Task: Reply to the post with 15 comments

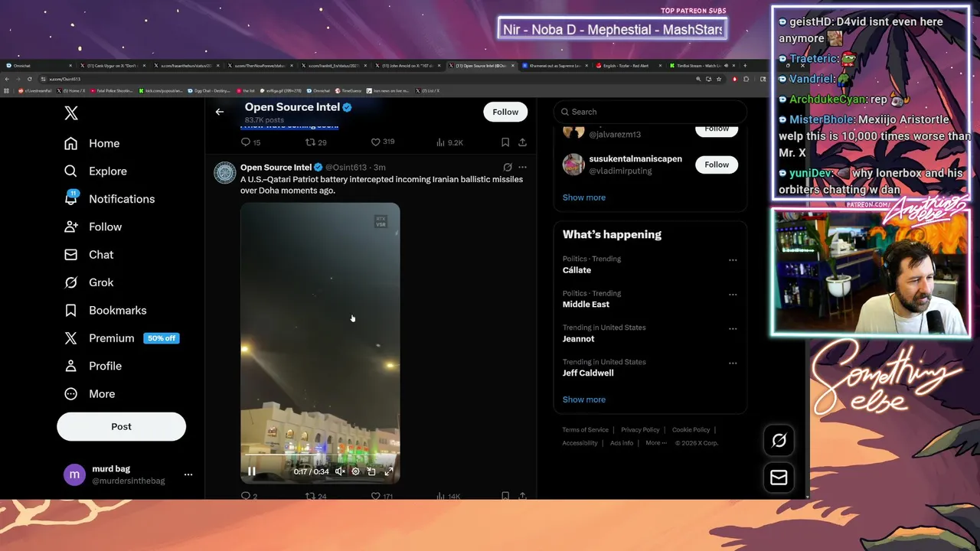Action: point(250,142)
